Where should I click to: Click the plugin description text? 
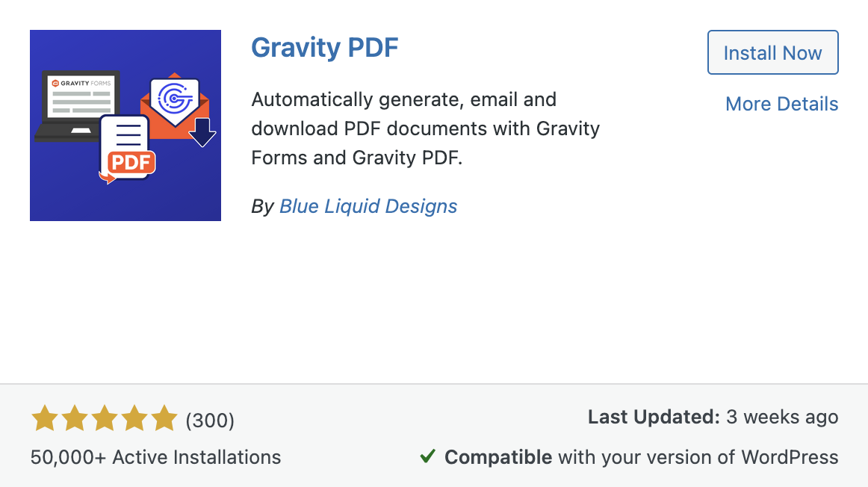pos(426,128)
